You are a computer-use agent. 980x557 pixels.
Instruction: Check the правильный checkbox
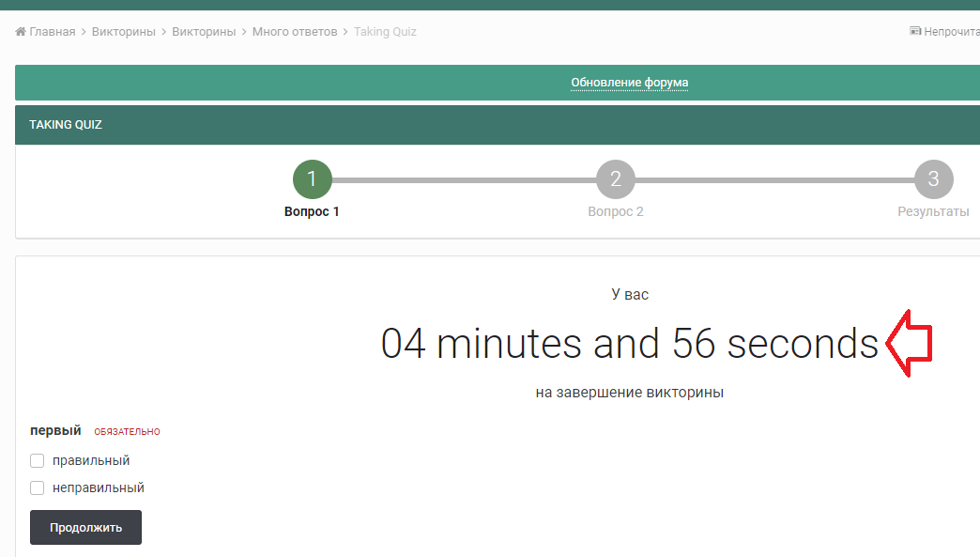tap(38, 461)
